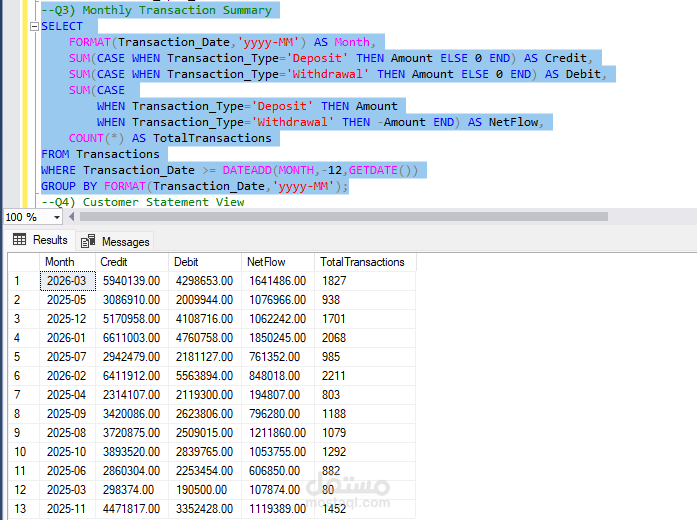Click the GROUP BY keyword

click(x=69, y=186)
